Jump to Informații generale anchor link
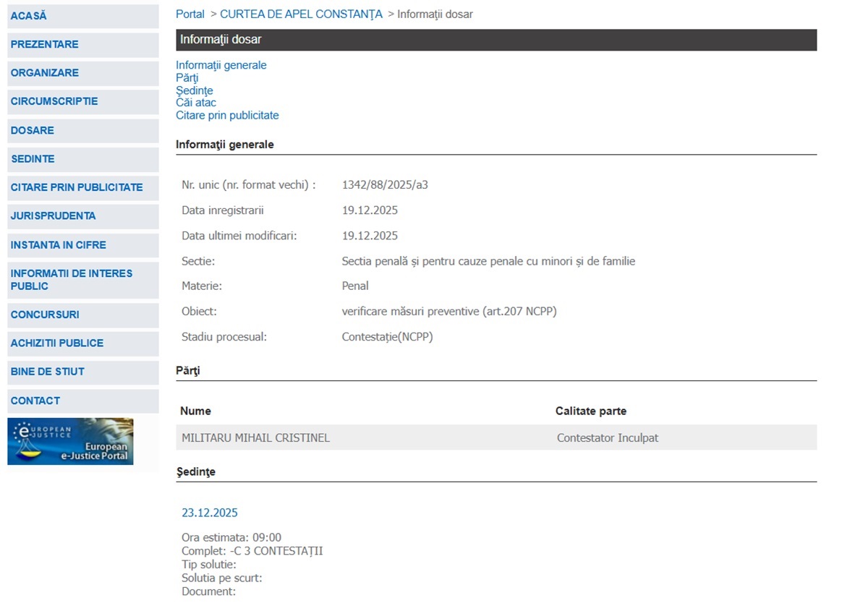The height and width of the screenshot is (611, 868). pyautogui.click(x=221, y=65)
